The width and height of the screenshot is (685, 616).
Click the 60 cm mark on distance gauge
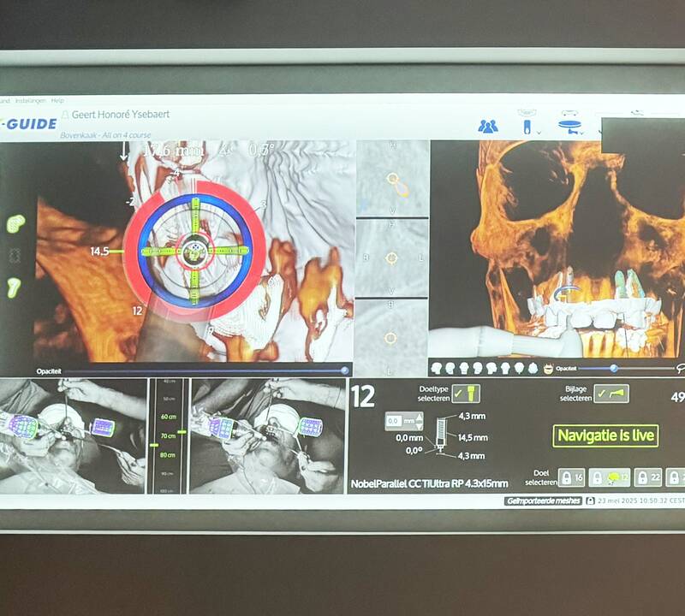(x=168, y=417)
